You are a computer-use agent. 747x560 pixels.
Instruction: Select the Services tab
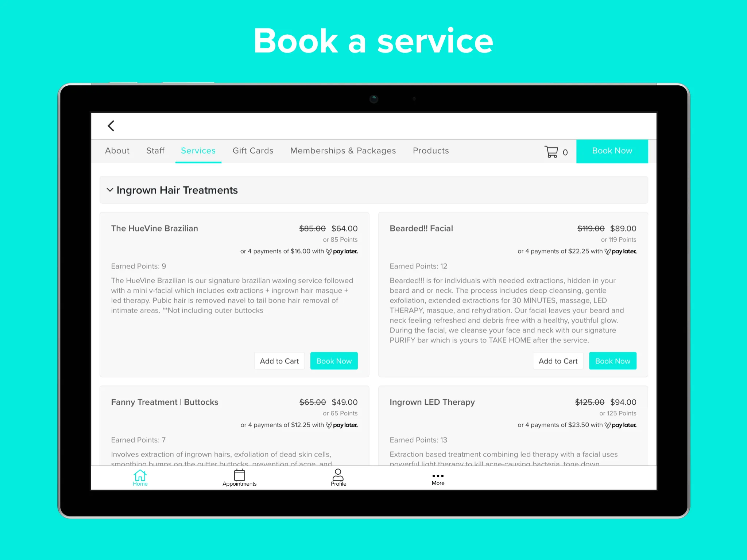pyautogui.click(x=199, y=151)
